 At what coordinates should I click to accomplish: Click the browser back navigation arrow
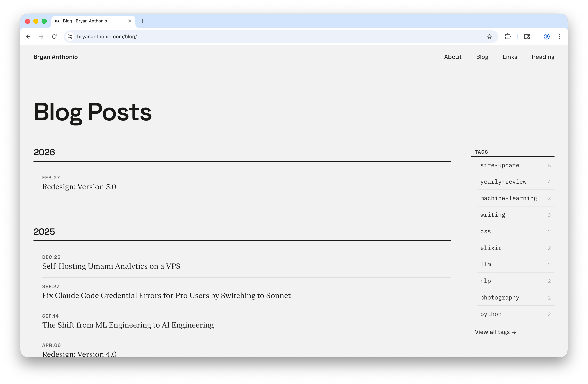pos(28,37)
